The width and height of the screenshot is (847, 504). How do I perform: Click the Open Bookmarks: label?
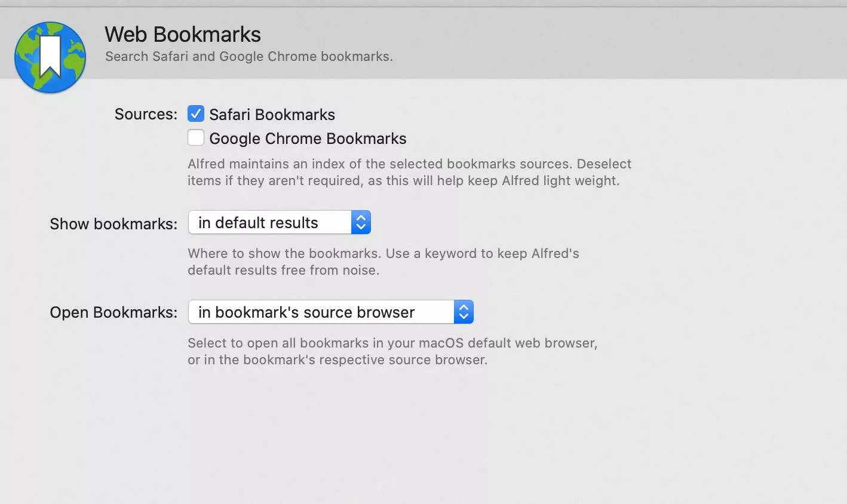pyautogui.click(x=113, y=312)
